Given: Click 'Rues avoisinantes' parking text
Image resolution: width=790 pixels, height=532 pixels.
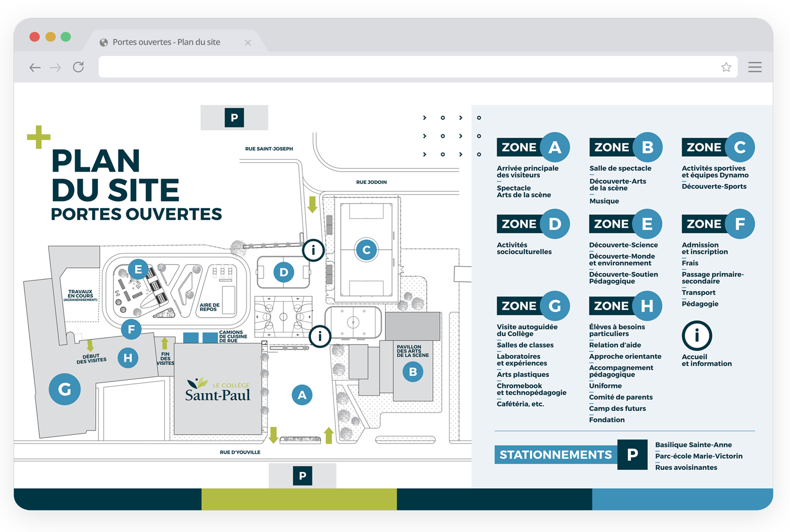Looking at the screenshot, I should tap(686, 468).
